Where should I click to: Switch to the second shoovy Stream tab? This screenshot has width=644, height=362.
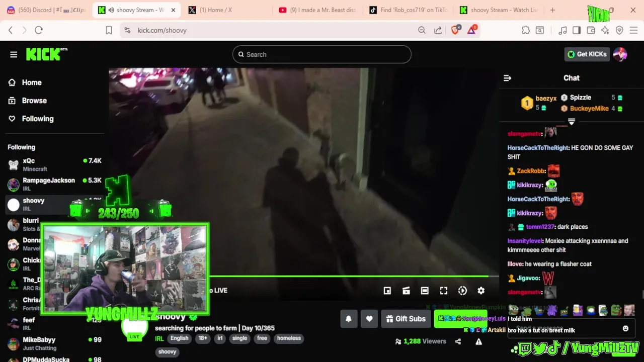click(499, 10)
